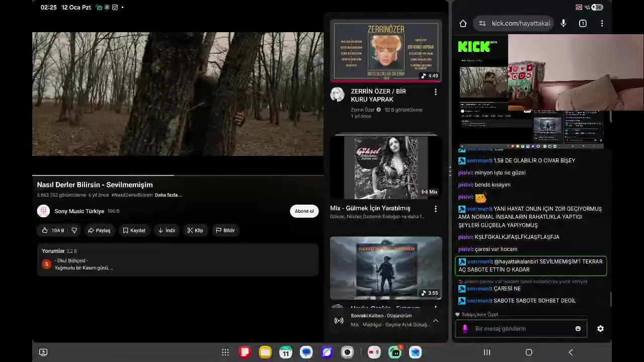The width and height of the screenshot is (644, 362).
Task: Click the Kick chat scrollbar
Action: (x=611, y=299)
